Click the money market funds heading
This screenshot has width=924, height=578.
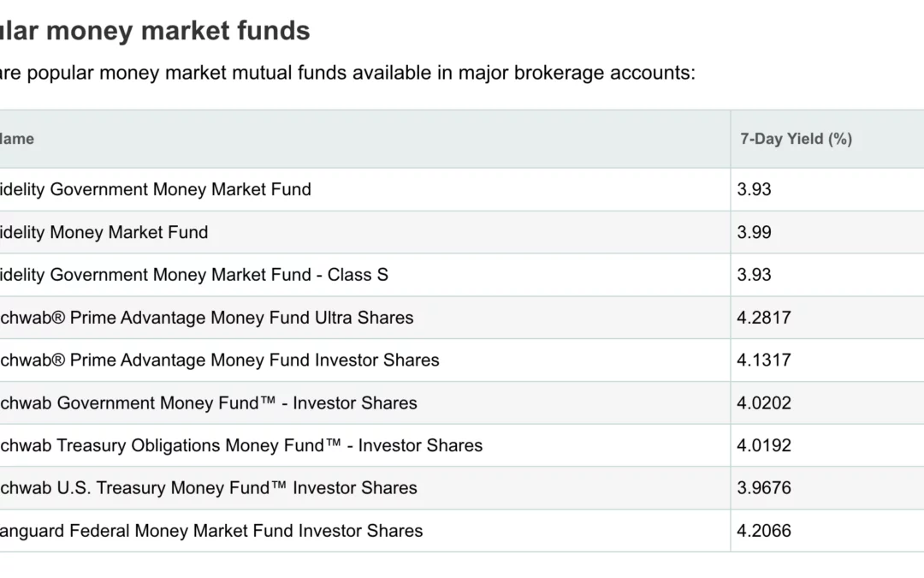click(154, 31)
